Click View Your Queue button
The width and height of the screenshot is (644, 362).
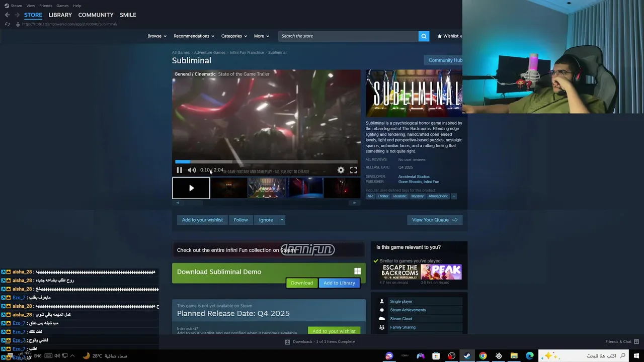[435, 220]
